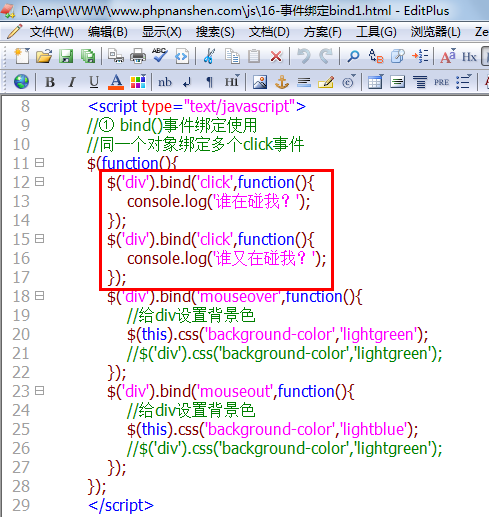Collapse the fold marker on line 23
The image size is (489, 517).
[x=40, y=391]
